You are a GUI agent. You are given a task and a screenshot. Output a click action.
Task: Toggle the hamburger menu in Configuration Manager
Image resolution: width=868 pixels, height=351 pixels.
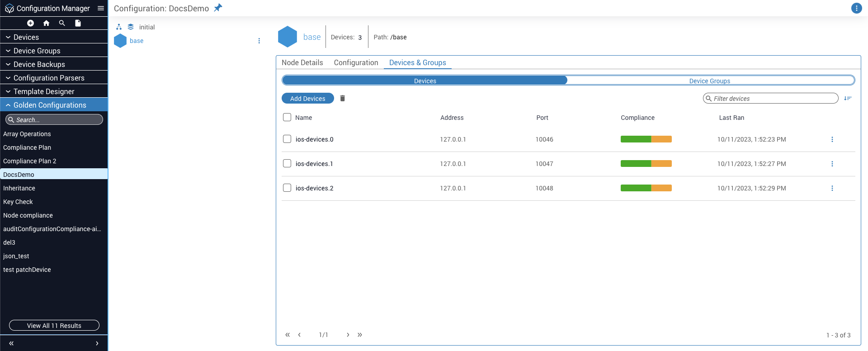tap(101, 8)
